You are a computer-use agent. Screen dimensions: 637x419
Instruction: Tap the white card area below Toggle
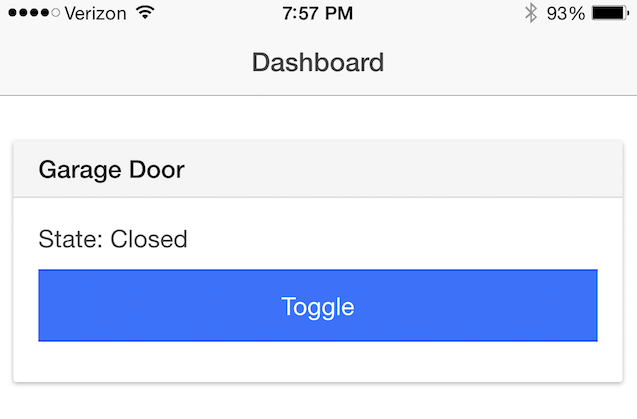coord(318,362)
